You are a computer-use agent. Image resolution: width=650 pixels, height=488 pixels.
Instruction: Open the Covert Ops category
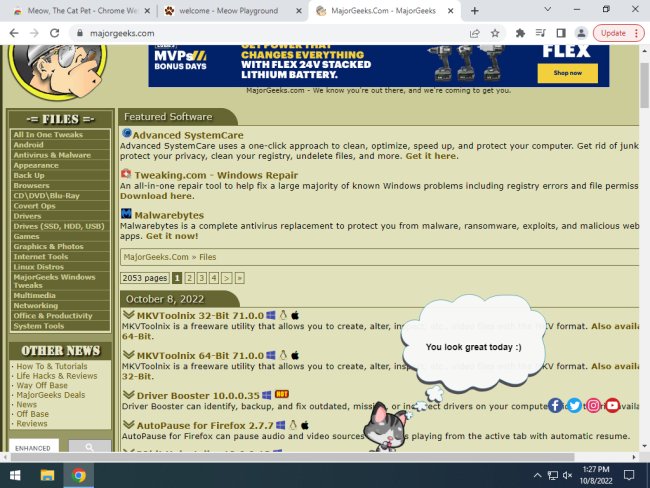click(34, 206)
